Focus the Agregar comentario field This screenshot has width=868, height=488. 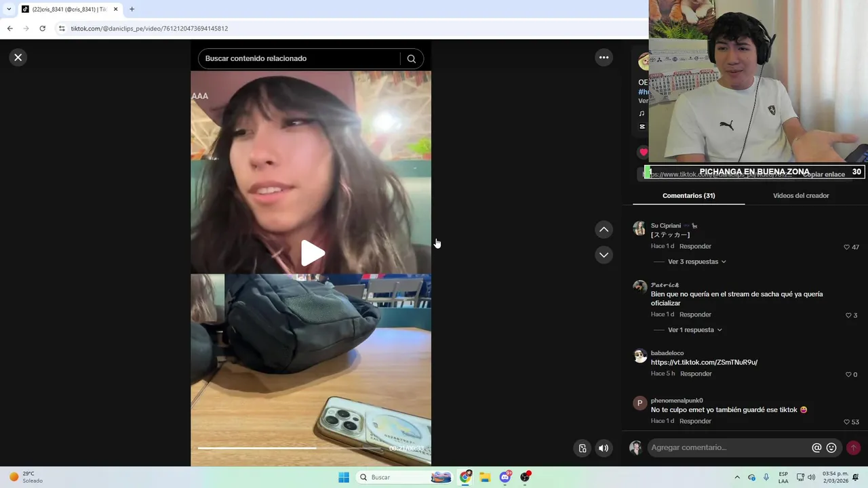click(729, 448)
